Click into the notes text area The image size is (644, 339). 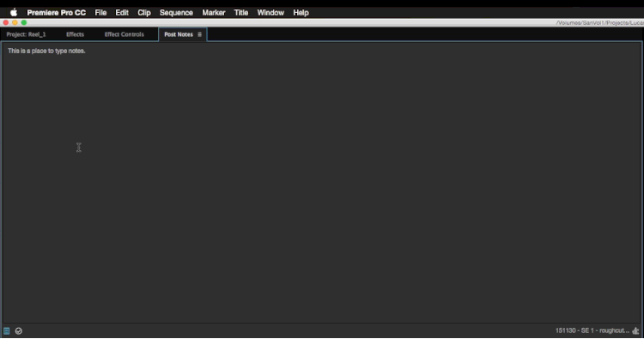tap(322, 183)
